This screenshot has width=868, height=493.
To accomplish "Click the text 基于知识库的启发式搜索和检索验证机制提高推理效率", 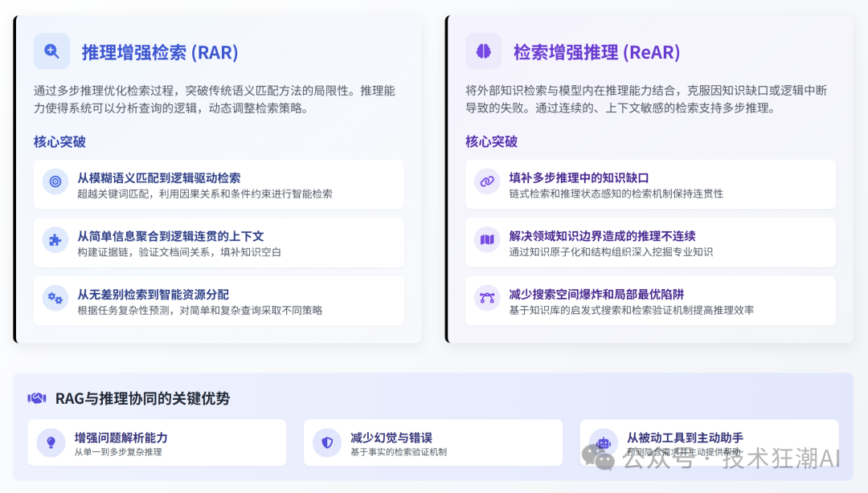I will pos(632,311).
